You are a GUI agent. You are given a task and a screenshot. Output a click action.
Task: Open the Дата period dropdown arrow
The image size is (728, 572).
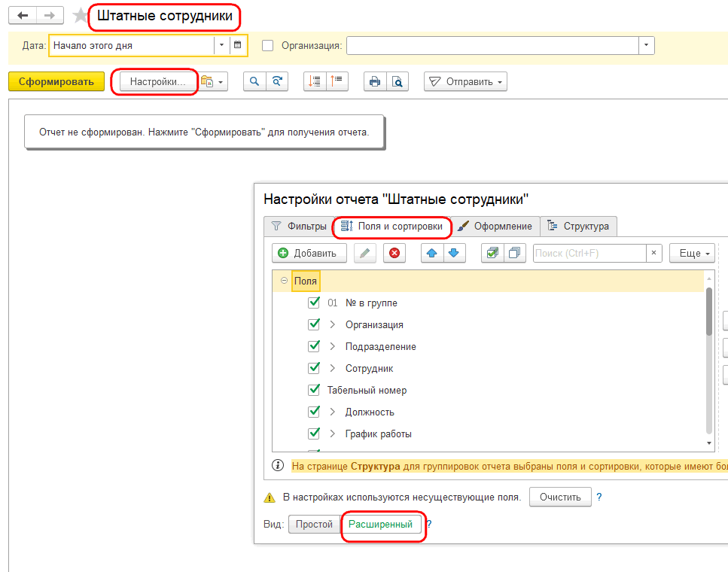[221, 45]
